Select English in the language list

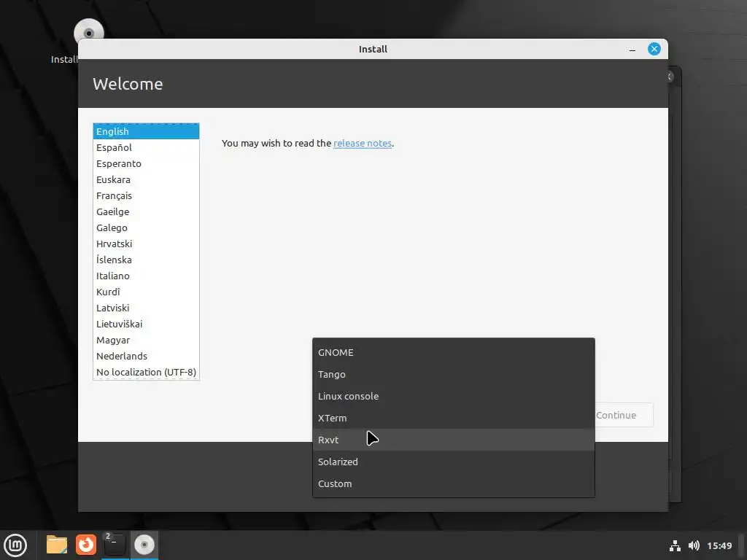pyautogui.click(x=146, y=131)
